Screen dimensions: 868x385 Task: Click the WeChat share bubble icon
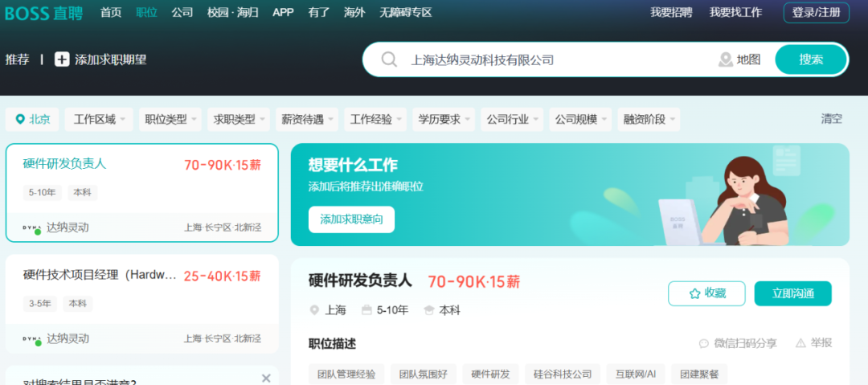coord(703,343)
